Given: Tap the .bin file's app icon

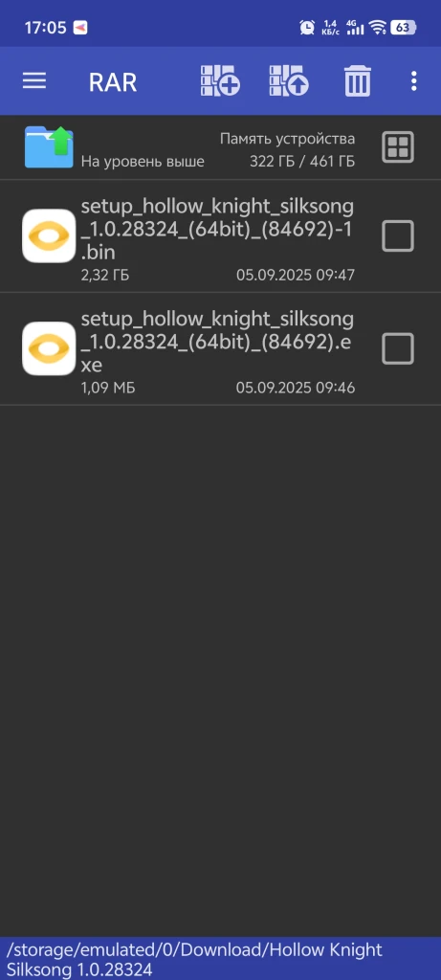Looking at the screenshot, I should (x=49, y=235).
